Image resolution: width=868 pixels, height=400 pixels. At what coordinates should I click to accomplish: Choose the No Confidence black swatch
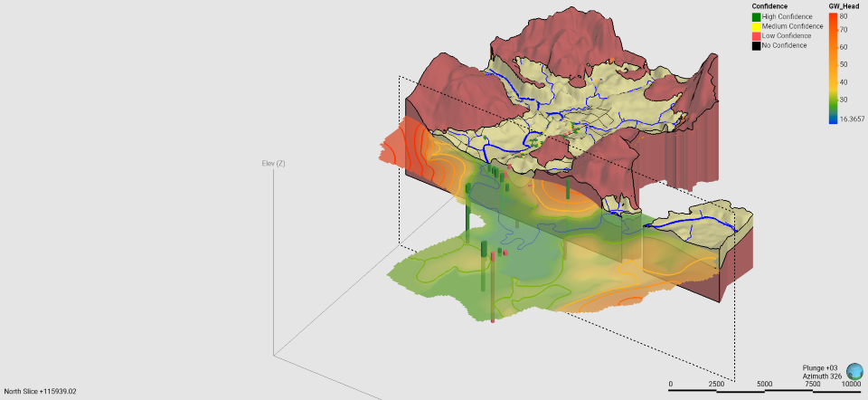(756, 45)
